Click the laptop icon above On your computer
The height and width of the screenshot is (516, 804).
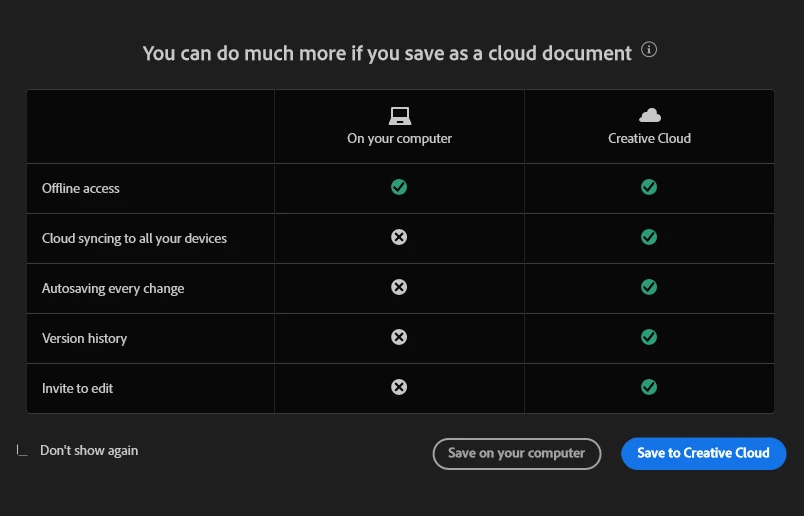[399, 116]
